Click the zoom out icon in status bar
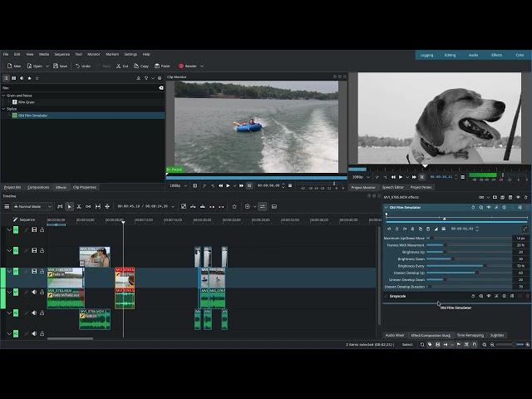The width and height of the screenshot is (532, 399). pyautogui.click(x=492, y=344)
